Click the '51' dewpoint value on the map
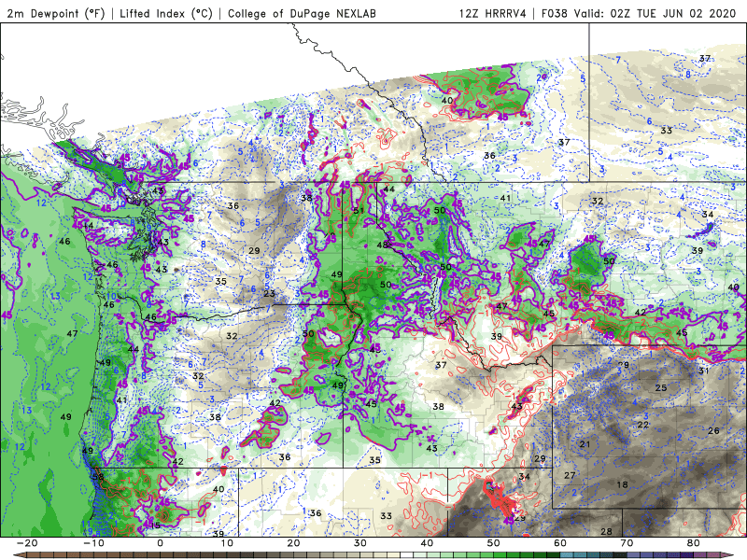The image size is (747, 560). (x=359, y=211)
